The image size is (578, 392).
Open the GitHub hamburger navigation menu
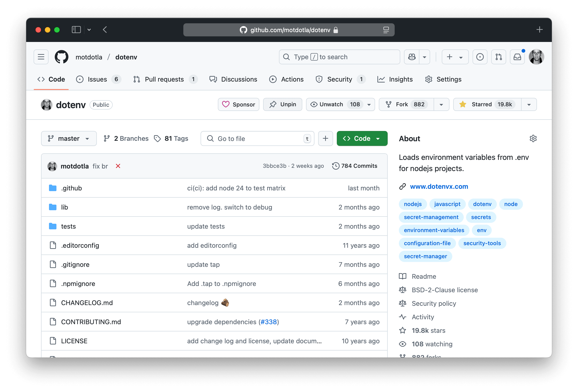tap(41, 57)
